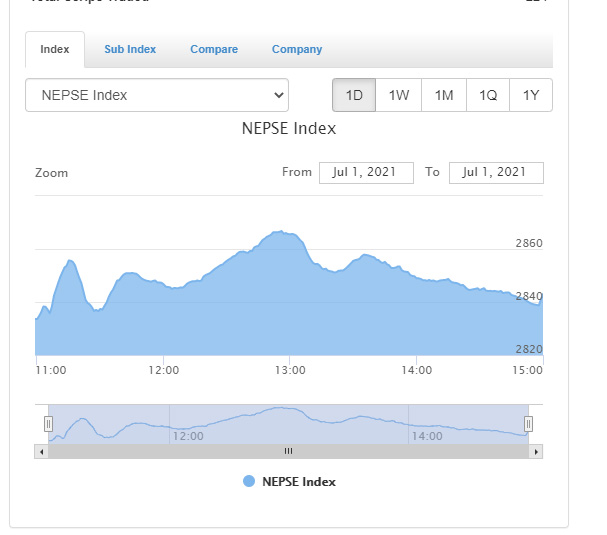
Task: Click the From date field
Action: pyautogui.click(x=366, y=172)
